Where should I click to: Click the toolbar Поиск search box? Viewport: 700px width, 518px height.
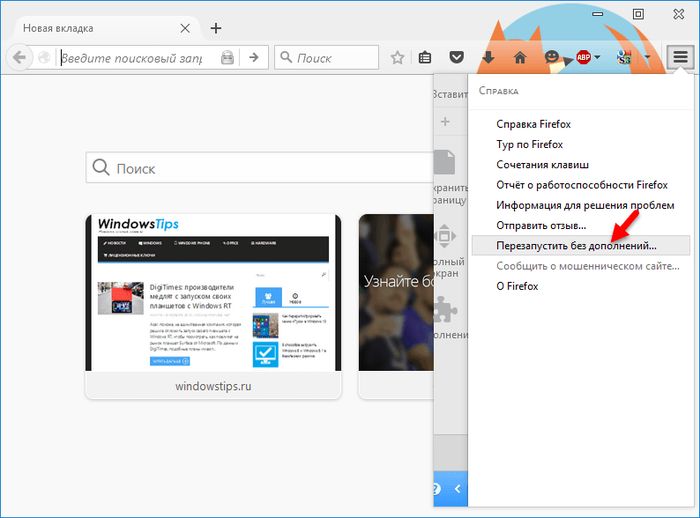pos(326,57)
